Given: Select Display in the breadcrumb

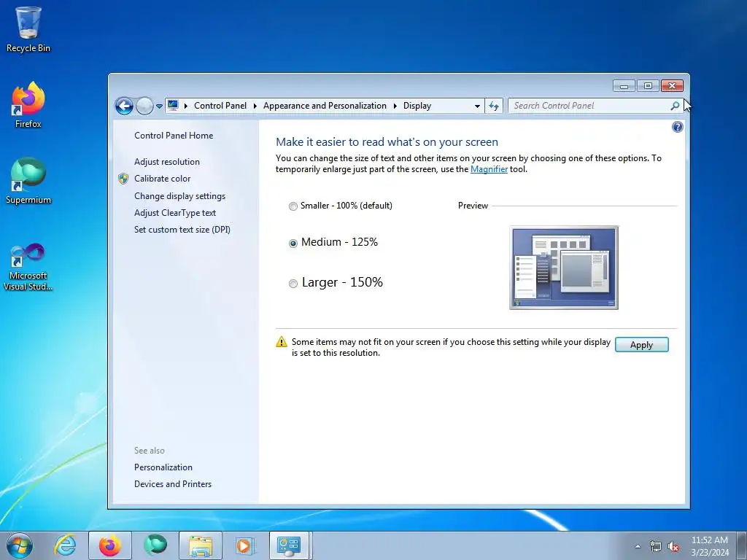Looking at the screenshot, I should point(417,106).
